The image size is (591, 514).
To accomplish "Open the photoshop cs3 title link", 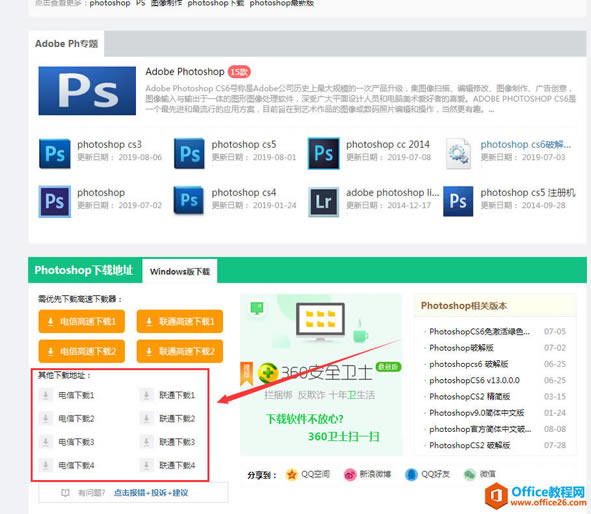I will pos(109,144).
